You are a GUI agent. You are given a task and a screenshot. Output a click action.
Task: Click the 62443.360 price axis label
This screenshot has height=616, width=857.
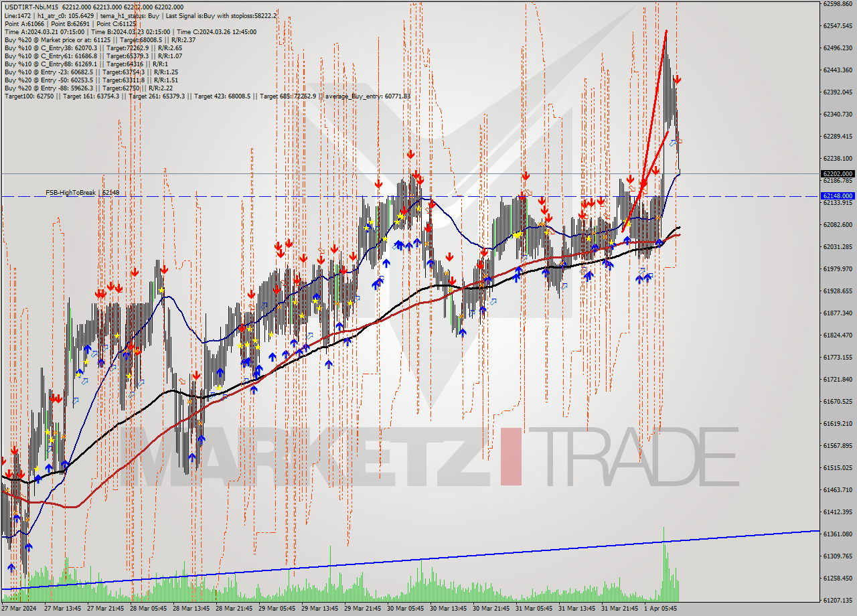coord(837,70)
